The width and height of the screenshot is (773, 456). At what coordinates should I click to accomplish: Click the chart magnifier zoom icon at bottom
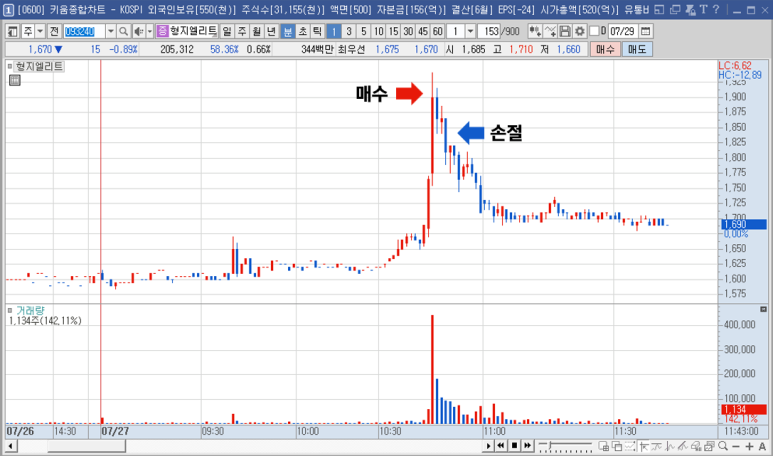pyautogui.click(x=723, y=446)
